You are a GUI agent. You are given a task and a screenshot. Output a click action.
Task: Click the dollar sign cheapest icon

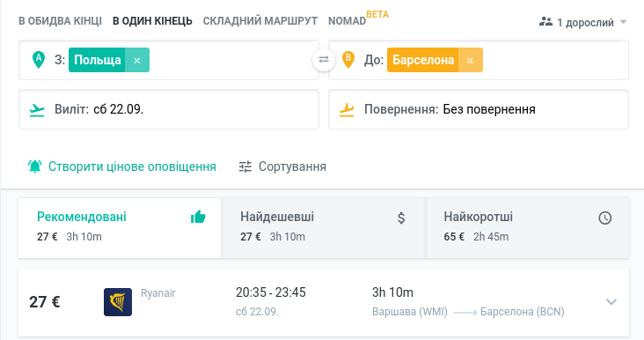tap(401, 218)
